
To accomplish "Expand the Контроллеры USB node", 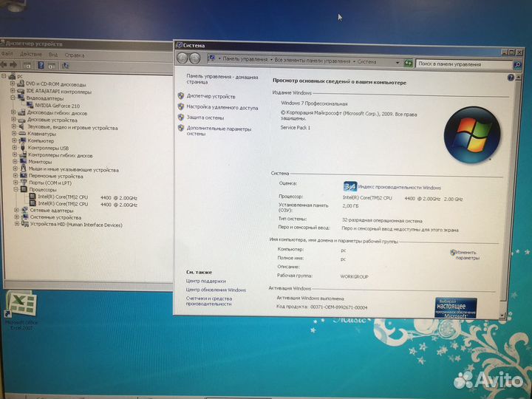I will click(x=14, y=148).
